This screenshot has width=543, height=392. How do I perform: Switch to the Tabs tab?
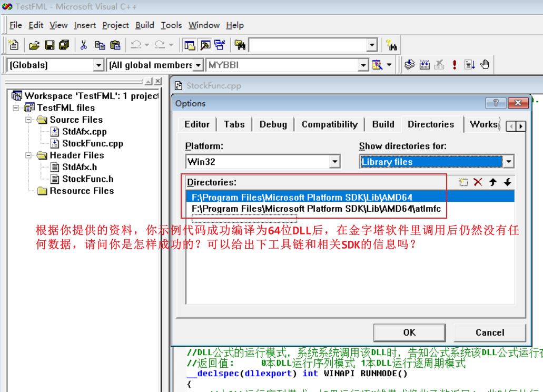pyautogui.click(x=234, y=124)
